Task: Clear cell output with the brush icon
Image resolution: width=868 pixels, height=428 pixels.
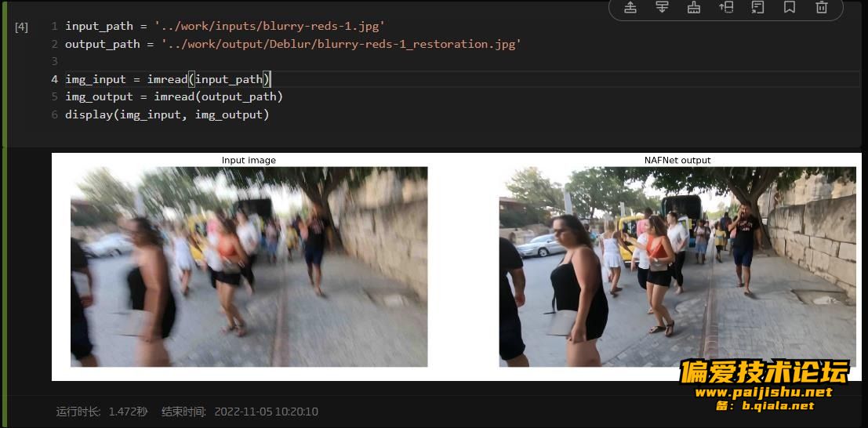Action: click(x=694, y=7)
